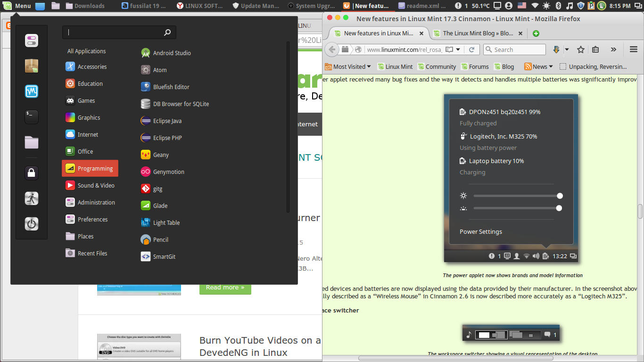644x362 pixels.
Task: Click the Firefox bookmark star icon
Action: (x=581, y=49)
